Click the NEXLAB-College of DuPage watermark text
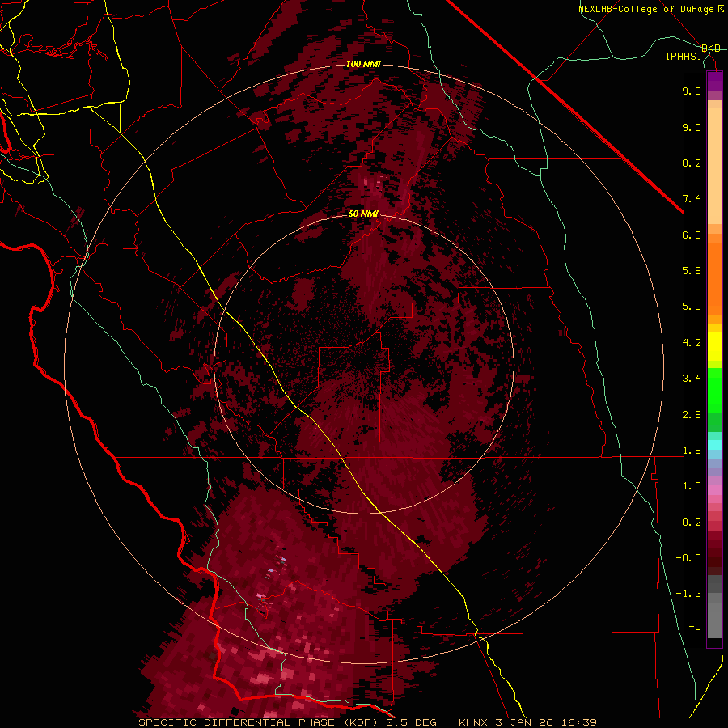 [x=645, y=9]
